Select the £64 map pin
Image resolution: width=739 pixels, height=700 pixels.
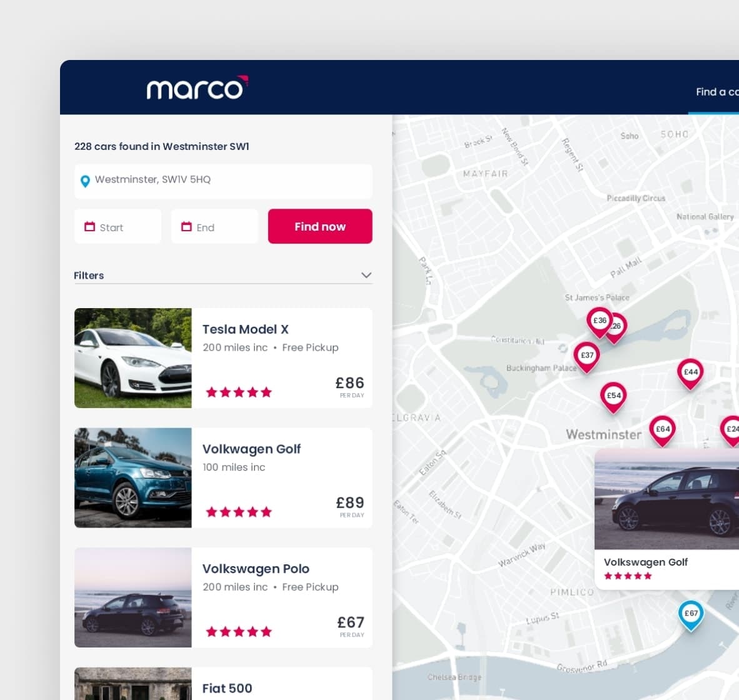pos(663,430)
